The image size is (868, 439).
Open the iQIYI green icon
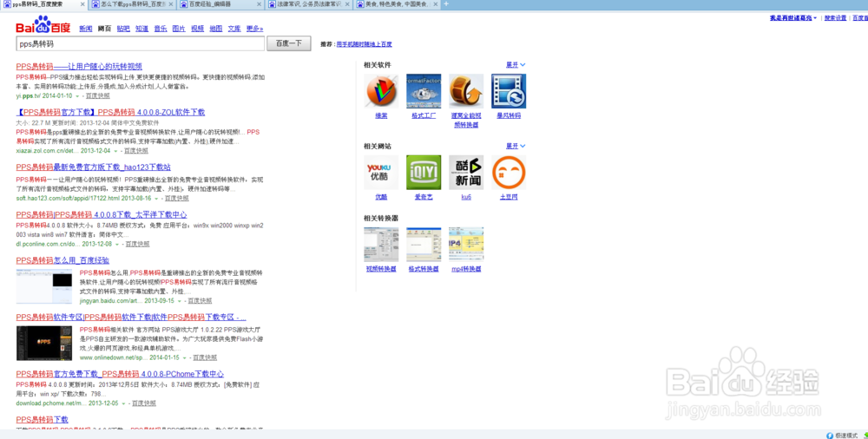point(424,172)
